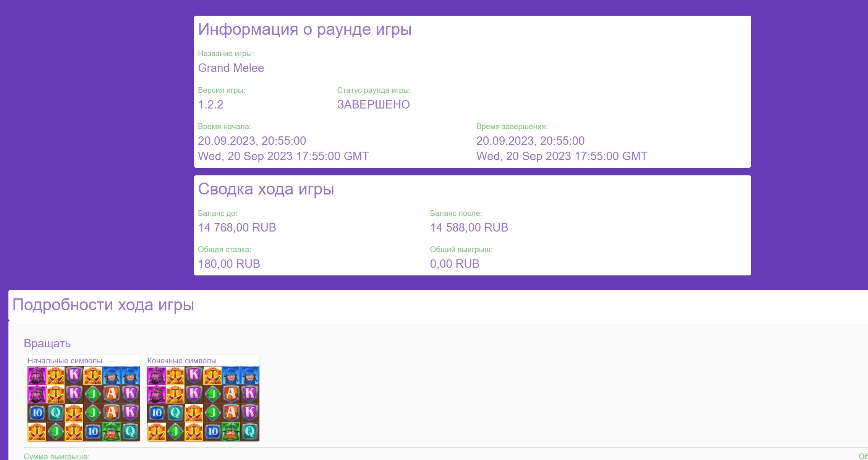The image size is (868, 460).
Task: Click green knight in Конечные символы grid
Action: [x=231, y=432]
